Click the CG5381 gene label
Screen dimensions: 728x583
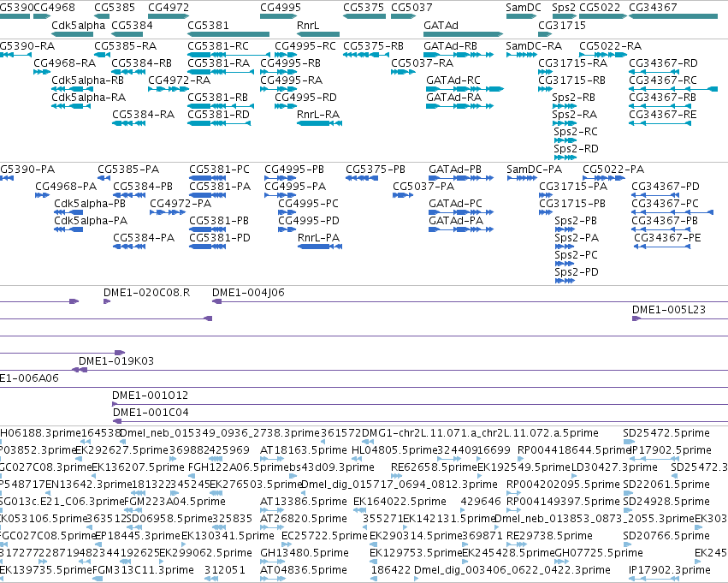[x=208, y=25]
